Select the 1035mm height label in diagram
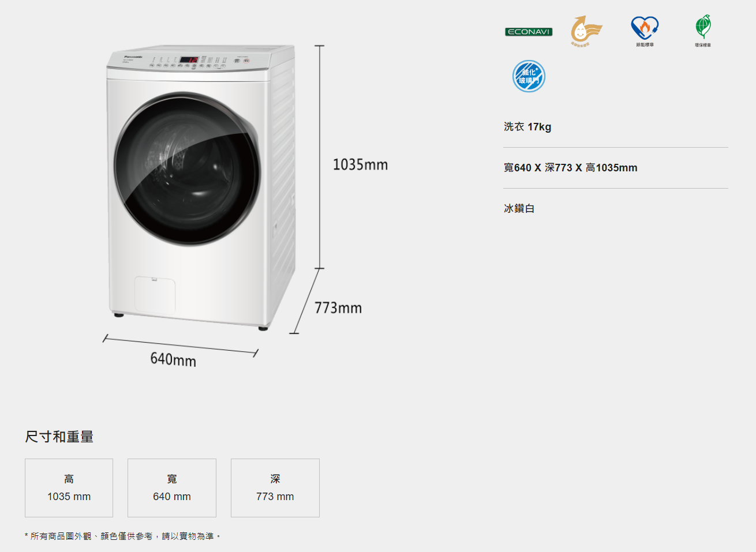 point(360,164)
